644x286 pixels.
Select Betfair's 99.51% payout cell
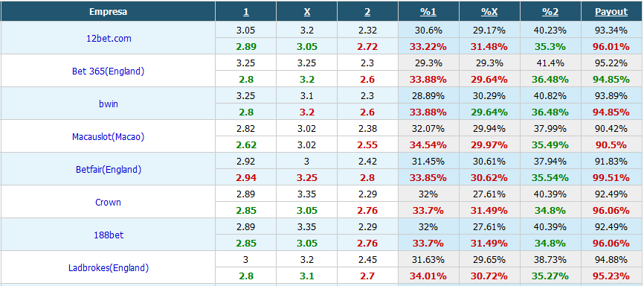611,178
